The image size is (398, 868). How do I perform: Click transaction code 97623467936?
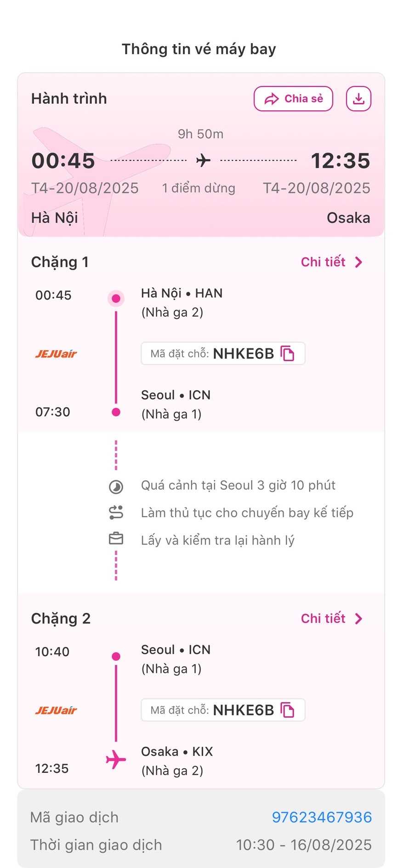(322, 817)
